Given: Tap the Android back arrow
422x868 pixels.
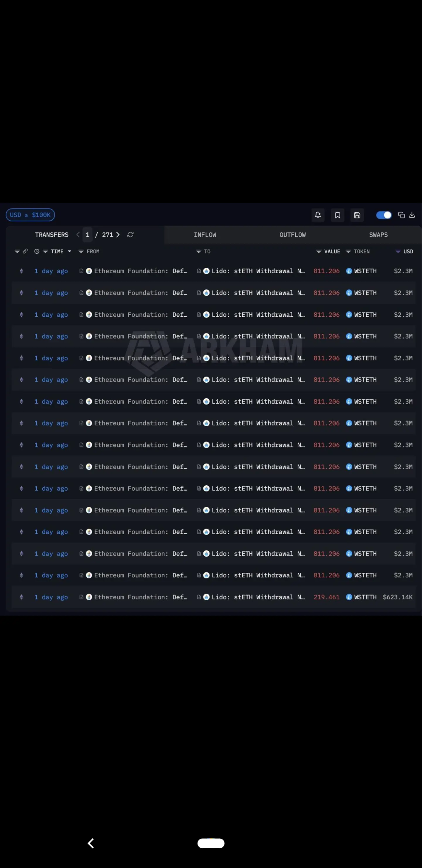Looking at the screenshot, I should point(91,843).
